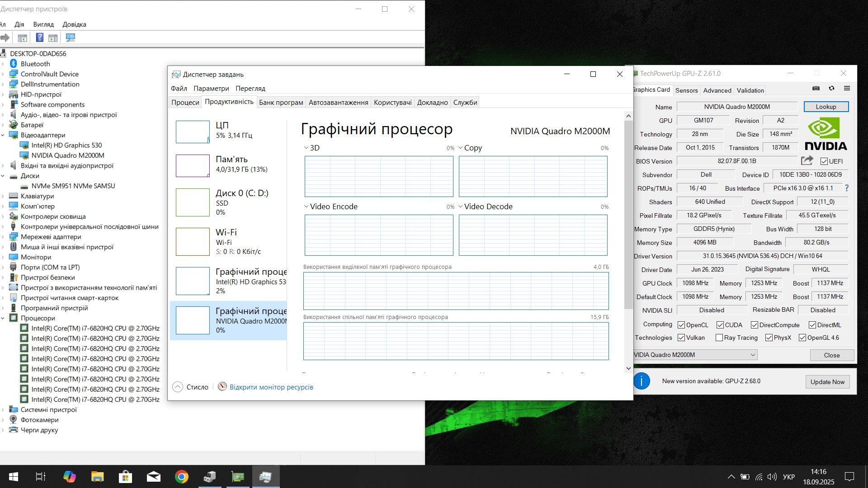The image size is (868, 488).
Task: Open the Copy engine graph dropdown
Action: (461, 148)
